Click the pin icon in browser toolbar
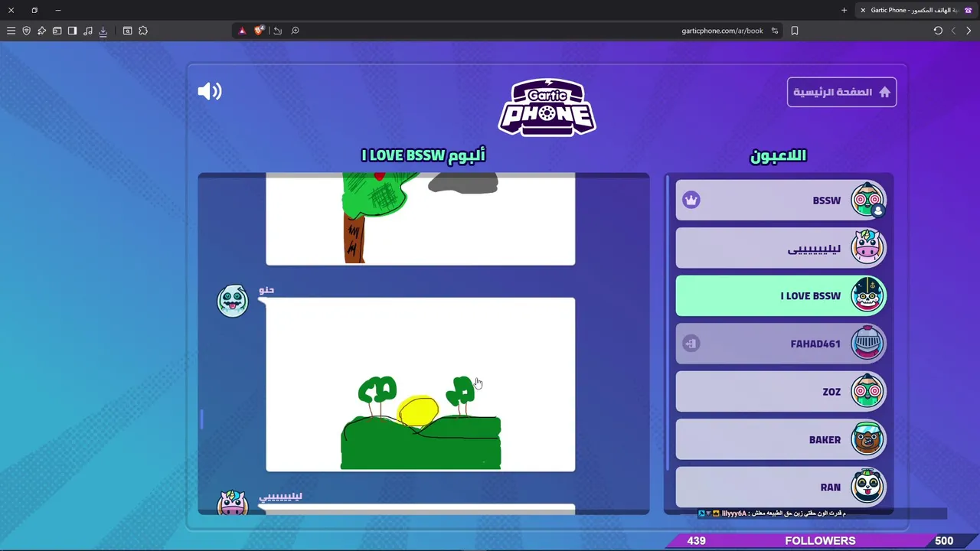 tap(41, 31)
